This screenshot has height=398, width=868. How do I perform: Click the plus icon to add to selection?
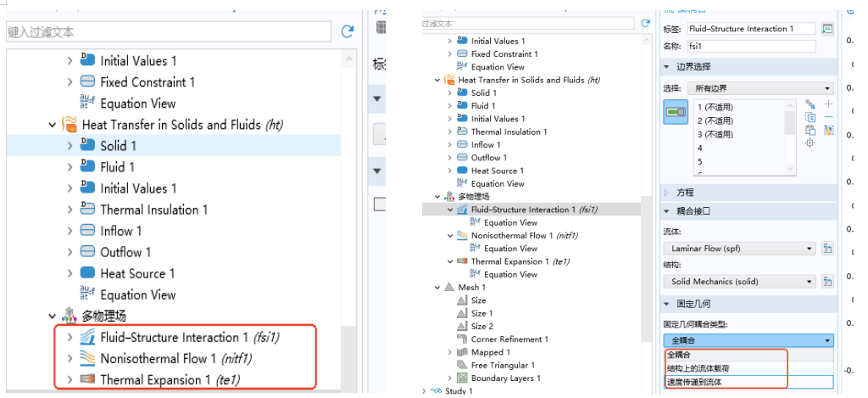click(x=828, y=104)
